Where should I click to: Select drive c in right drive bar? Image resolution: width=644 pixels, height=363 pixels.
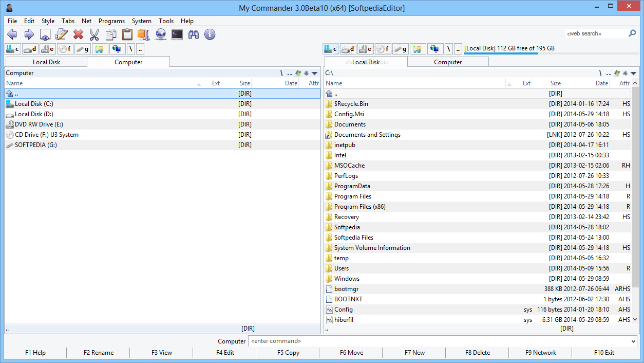331,49
